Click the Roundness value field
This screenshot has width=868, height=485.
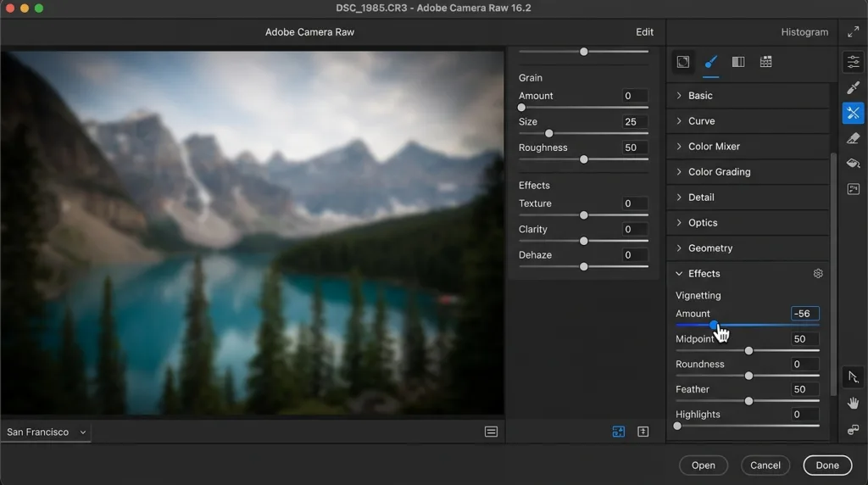point(805,365)
